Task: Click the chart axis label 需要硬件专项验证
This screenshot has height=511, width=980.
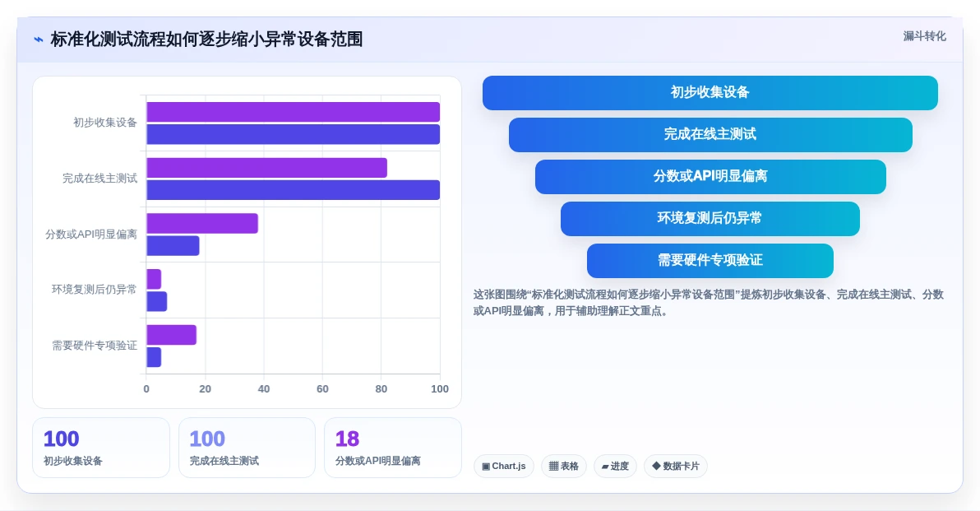Action: click(95, 346)
